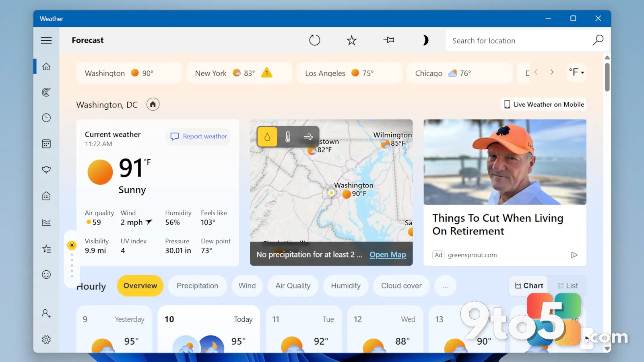Open the °F temperature unit dropdown
Image resolution: width=644 pixels, height=362 pixels.
pyautogui.click(x=576, y=72)
